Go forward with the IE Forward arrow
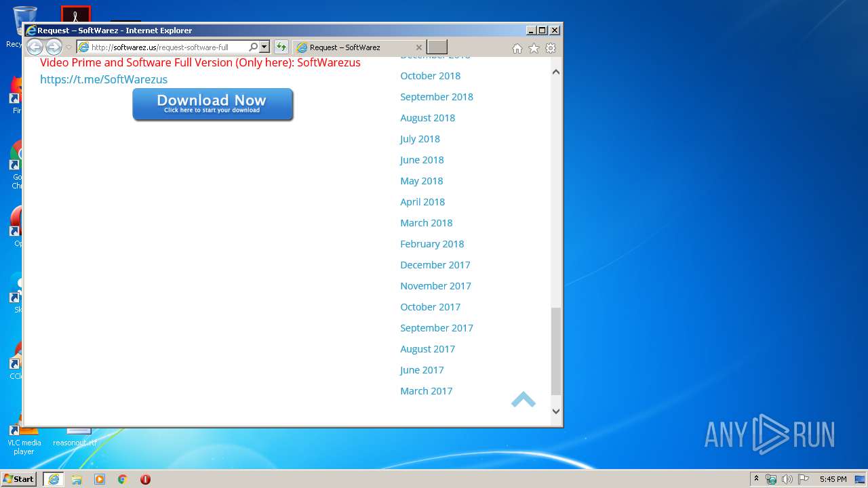The image size is (868, 488). (x=54, y=47)
